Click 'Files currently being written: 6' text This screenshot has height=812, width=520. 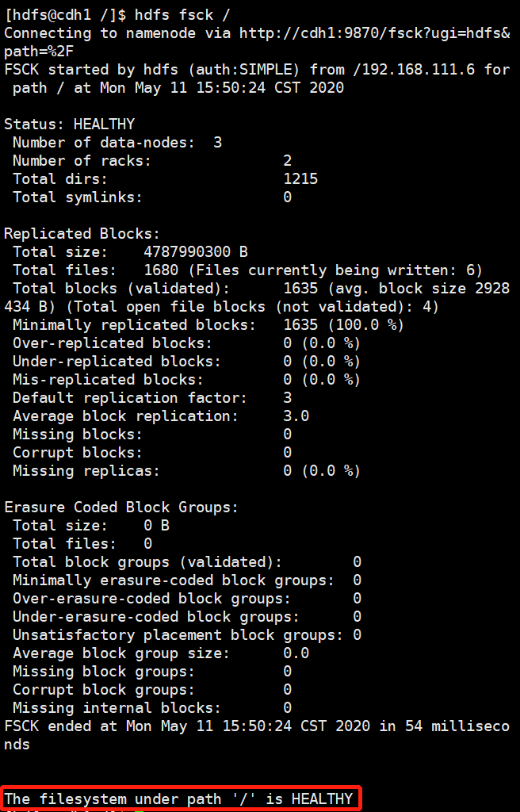tap(335, 270)
